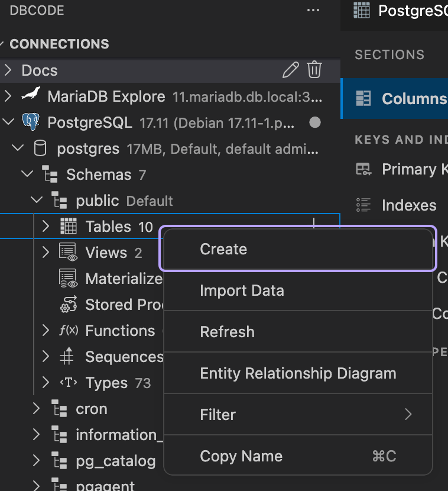Choose Create from the context menu
The image size is (448, 491).
click(298, 249)
